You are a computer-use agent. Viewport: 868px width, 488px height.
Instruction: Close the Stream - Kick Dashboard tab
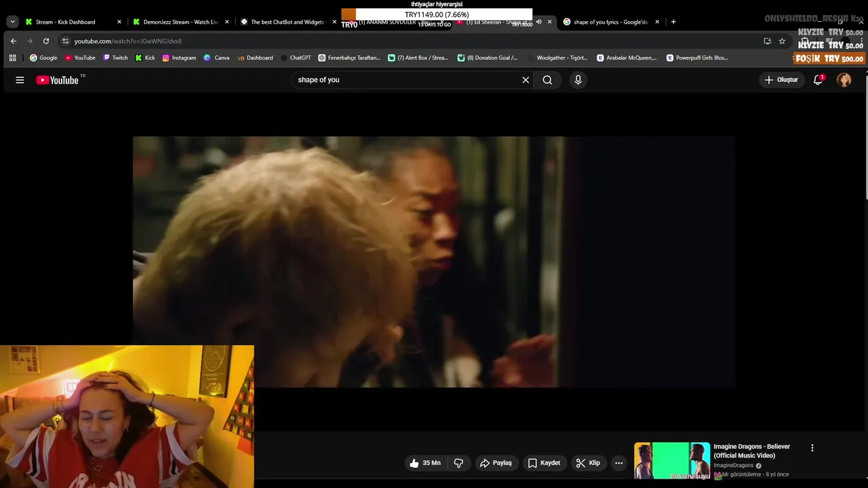(x=119, y=22)
